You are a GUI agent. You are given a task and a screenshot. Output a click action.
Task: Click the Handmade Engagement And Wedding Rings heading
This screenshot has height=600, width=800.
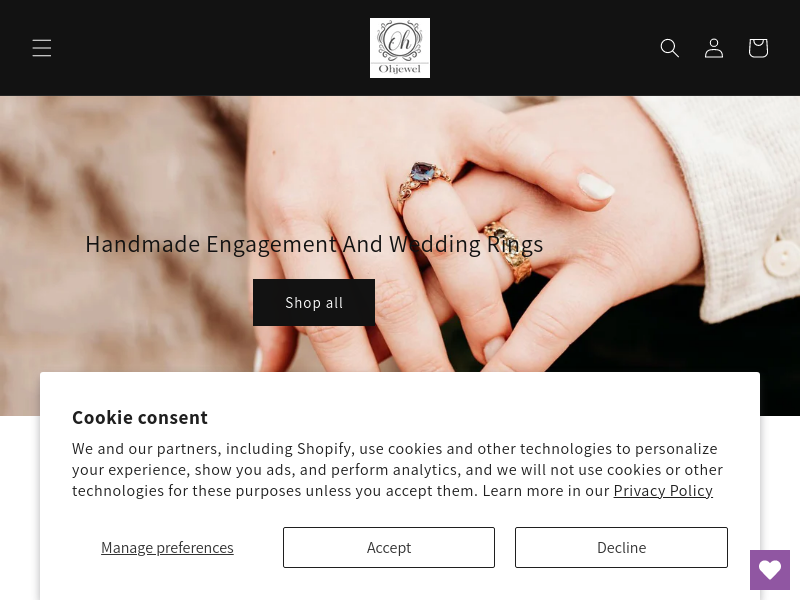(314, 244)
